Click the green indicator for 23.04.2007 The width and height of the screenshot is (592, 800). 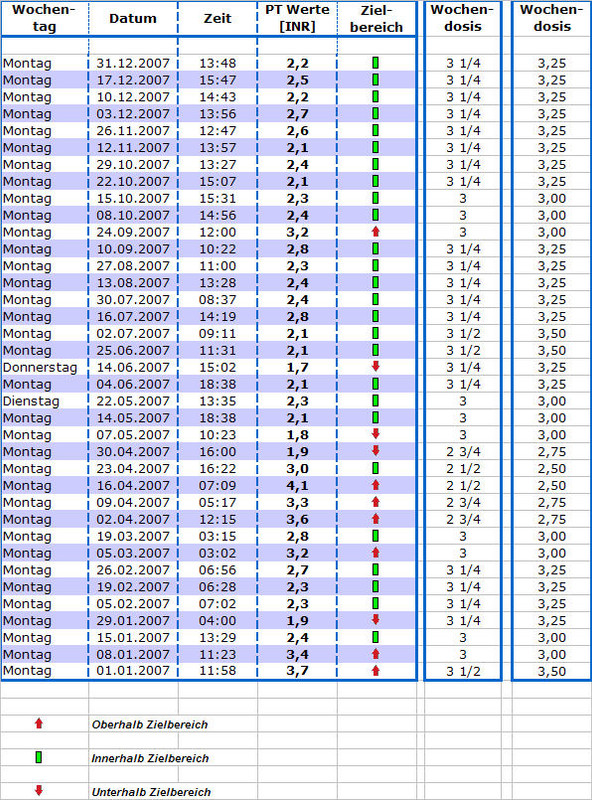pyautogui.click(x=376, y=468)
